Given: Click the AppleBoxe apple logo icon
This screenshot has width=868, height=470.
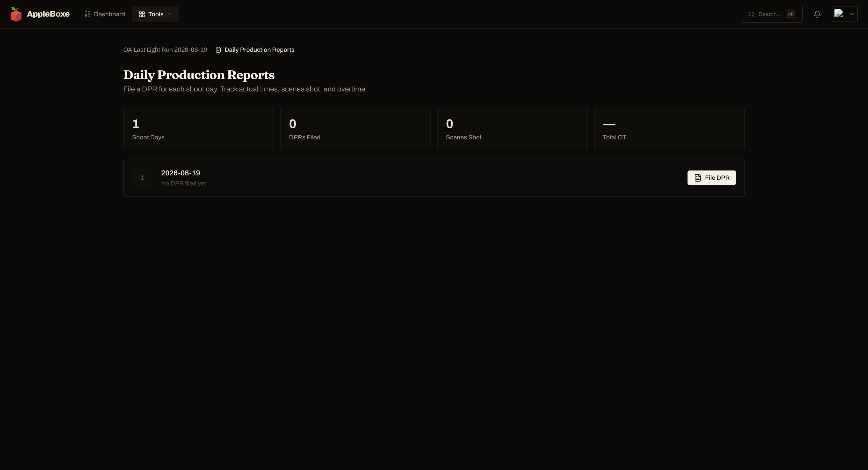Looking at the screenshot, I should (x=16, y=14).
